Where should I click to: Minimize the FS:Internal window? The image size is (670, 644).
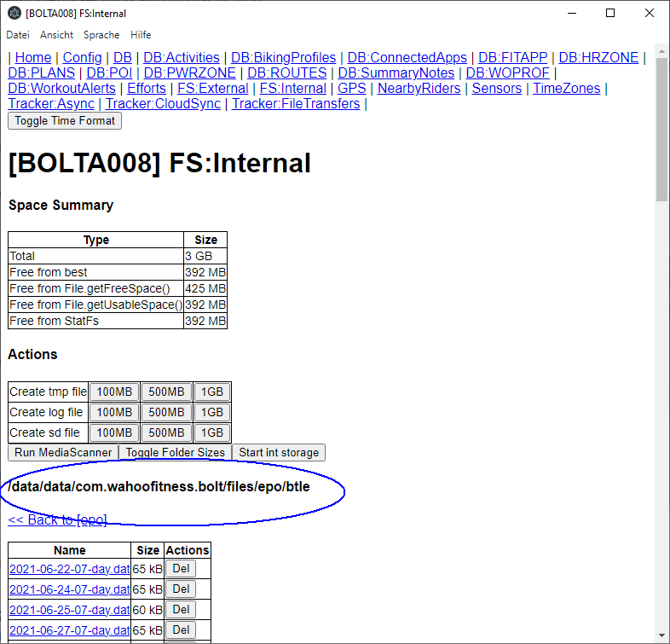[572, 14]
